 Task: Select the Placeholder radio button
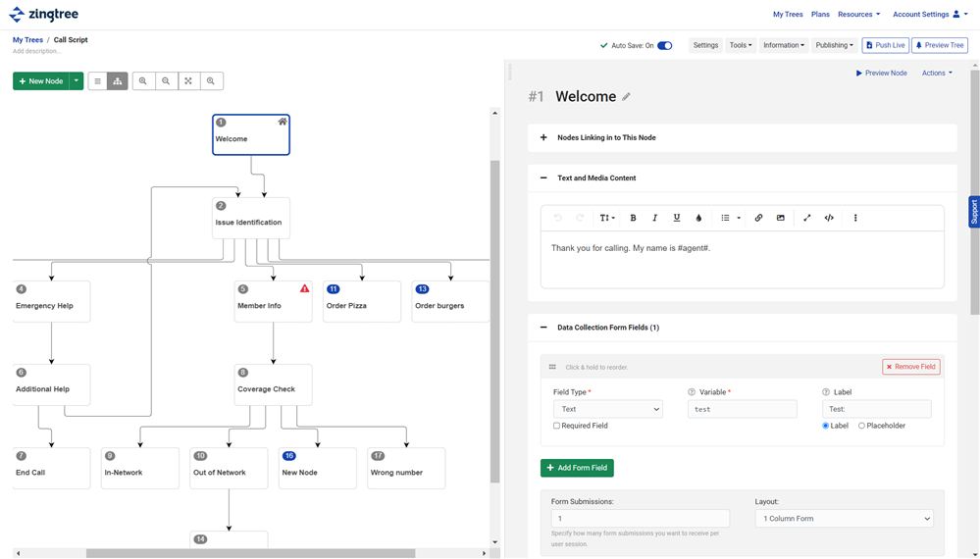[x=861, y=426]
